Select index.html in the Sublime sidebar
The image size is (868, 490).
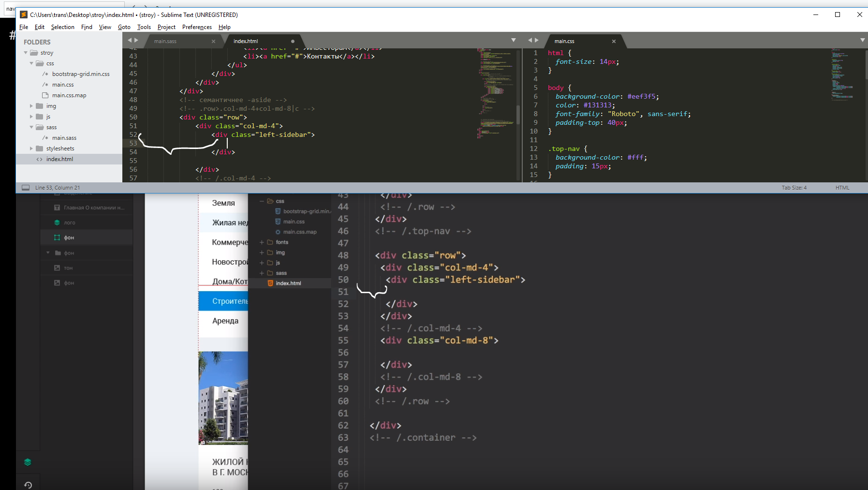point(59,159)
